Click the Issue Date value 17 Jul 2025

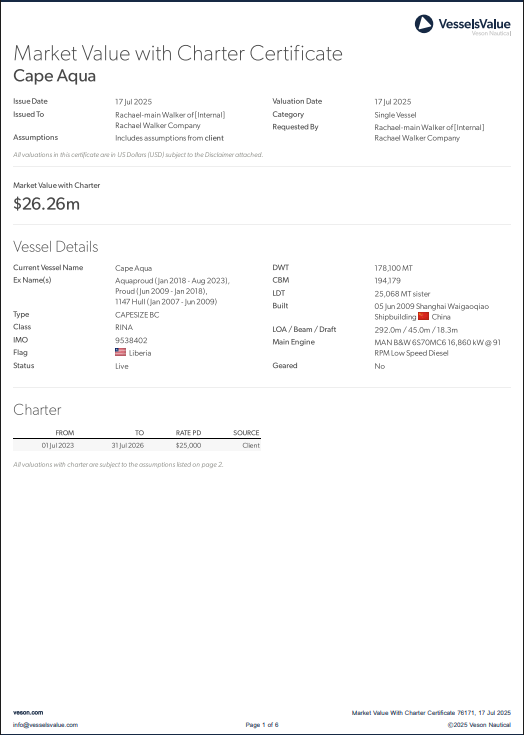(x=134, y=102)
